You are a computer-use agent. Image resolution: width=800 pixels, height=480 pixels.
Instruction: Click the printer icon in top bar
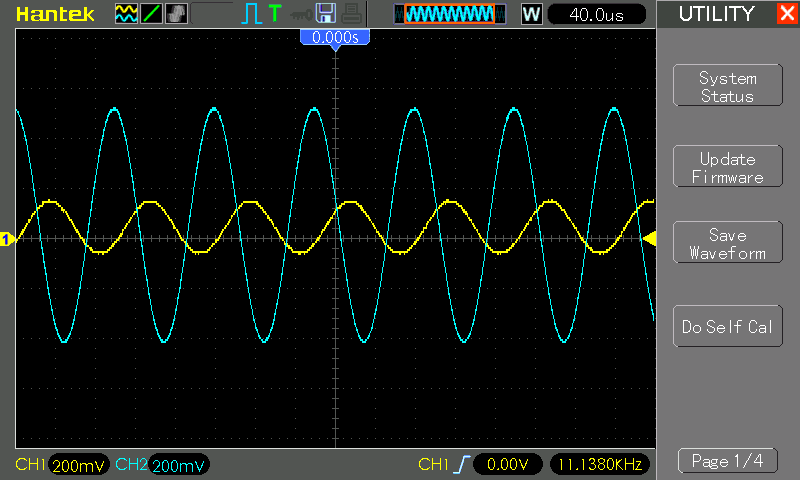coord(349,14)
